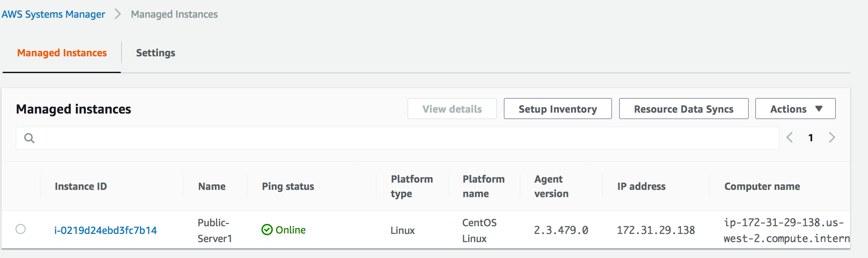The width and height of the screenshot is (868, 258).
Task: Click the ip-172-31-29-138 computer name cell
Action: click(x=786, y=230)
